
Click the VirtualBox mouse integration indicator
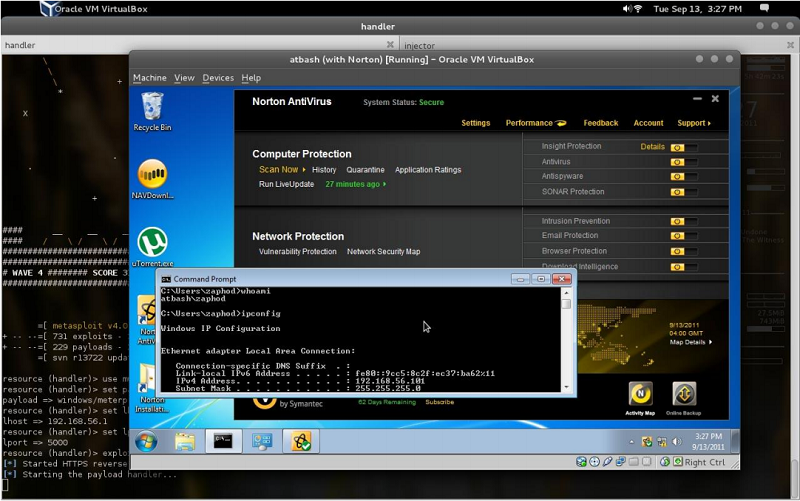coord(665,462)
